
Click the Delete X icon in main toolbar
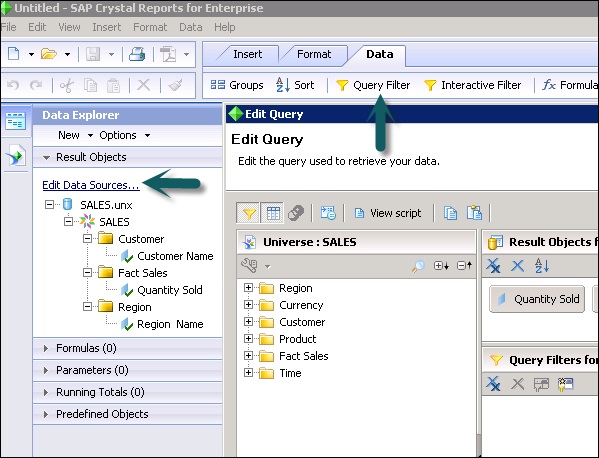click(144, 85)
